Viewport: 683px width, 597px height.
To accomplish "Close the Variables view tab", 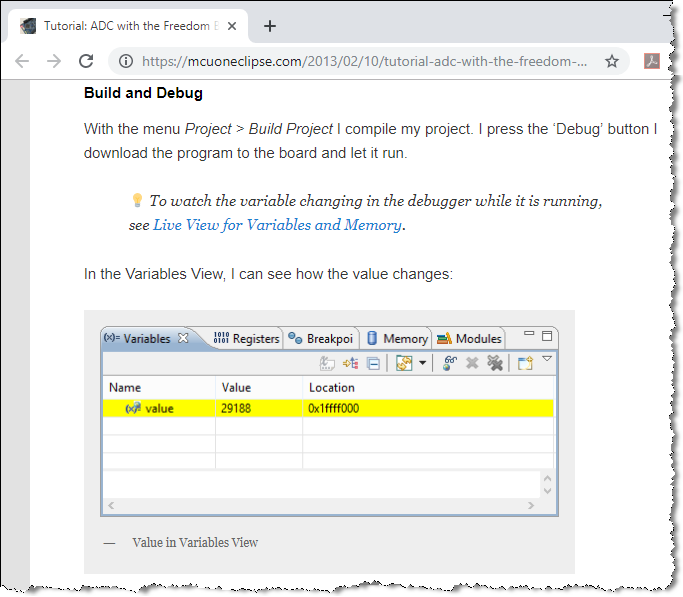I will [183, 338].
